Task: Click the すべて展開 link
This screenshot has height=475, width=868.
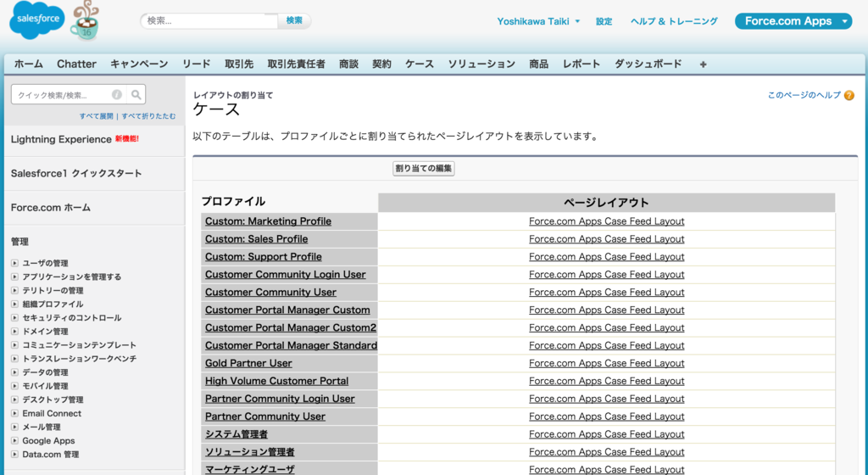Action: tap(97, 116)
